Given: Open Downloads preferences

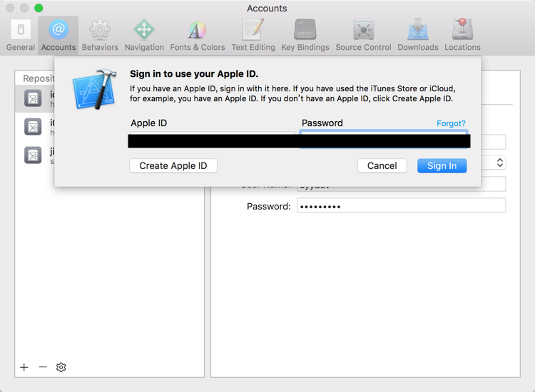Looking at the screenshot, I should 417,36.
